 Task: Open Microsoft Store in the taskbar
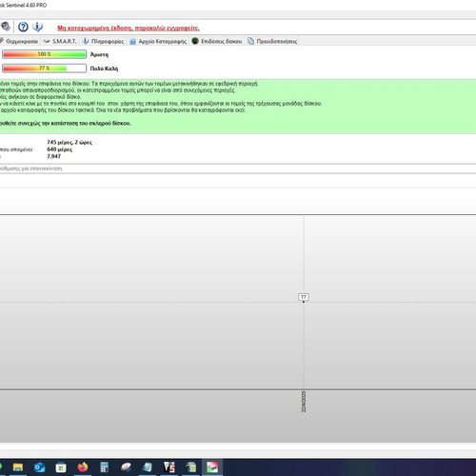[x=61, y=467]
